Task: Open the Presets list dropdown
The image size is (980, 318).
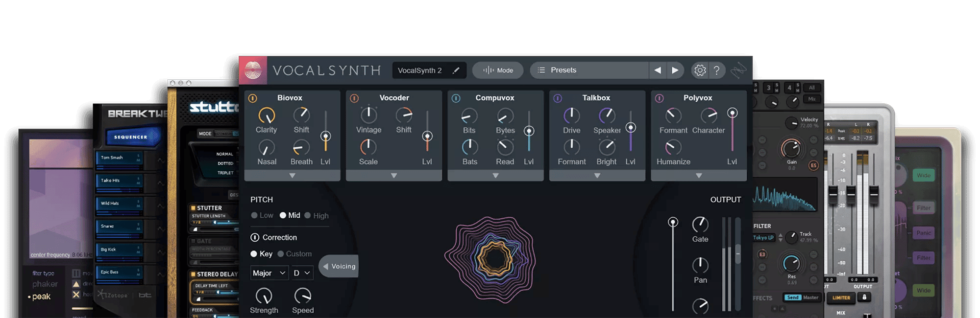Action: (x=589, y=70)
